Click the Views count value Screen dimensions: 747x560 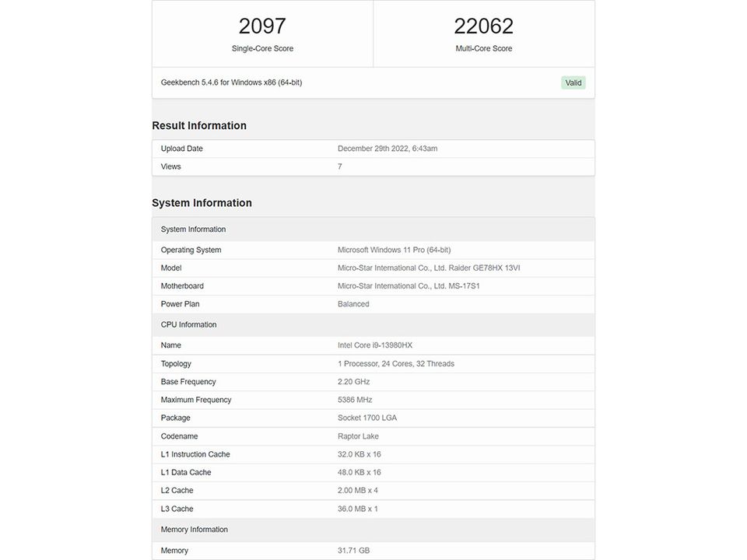coord(340,166)
